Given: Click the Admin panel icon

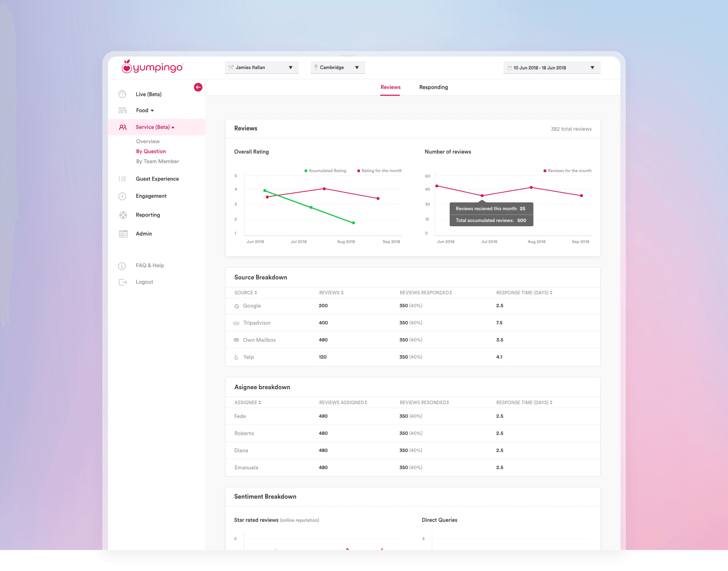Looking at the screenshot, I should click(x=123, y=234).
